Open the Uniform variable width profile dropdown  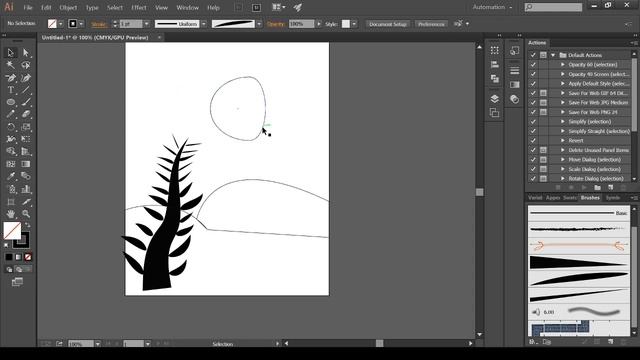click(204, 24)
